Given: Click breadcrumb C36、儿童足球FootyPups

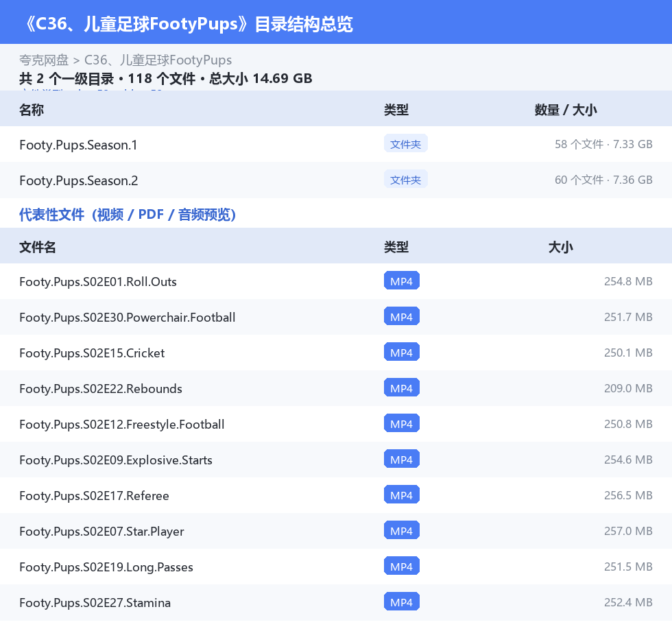Looking at the screenshot, I should click(158, 60).
